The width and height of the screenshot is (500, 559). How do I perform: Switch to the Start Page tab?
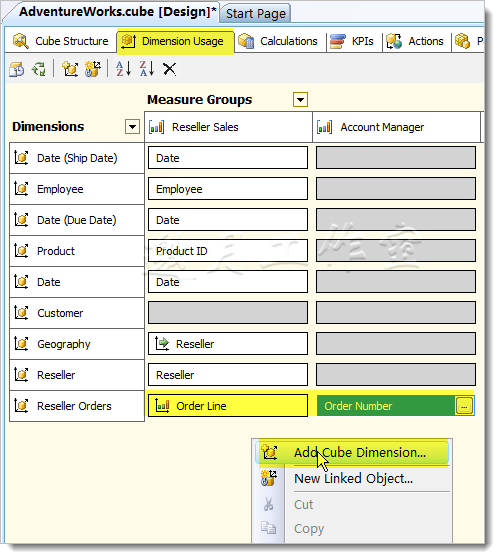pyautogui.click(x=256, y=14)
